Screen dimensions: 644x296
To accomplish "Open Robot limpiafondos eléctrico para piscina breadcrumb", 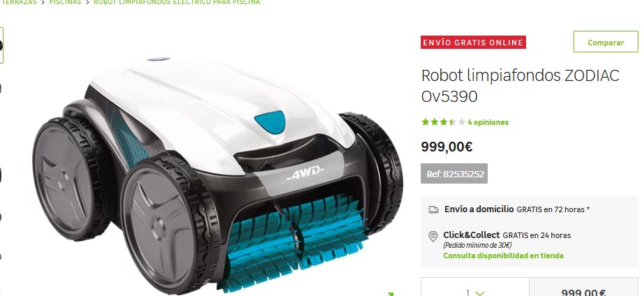I will (x=177, y=2).
